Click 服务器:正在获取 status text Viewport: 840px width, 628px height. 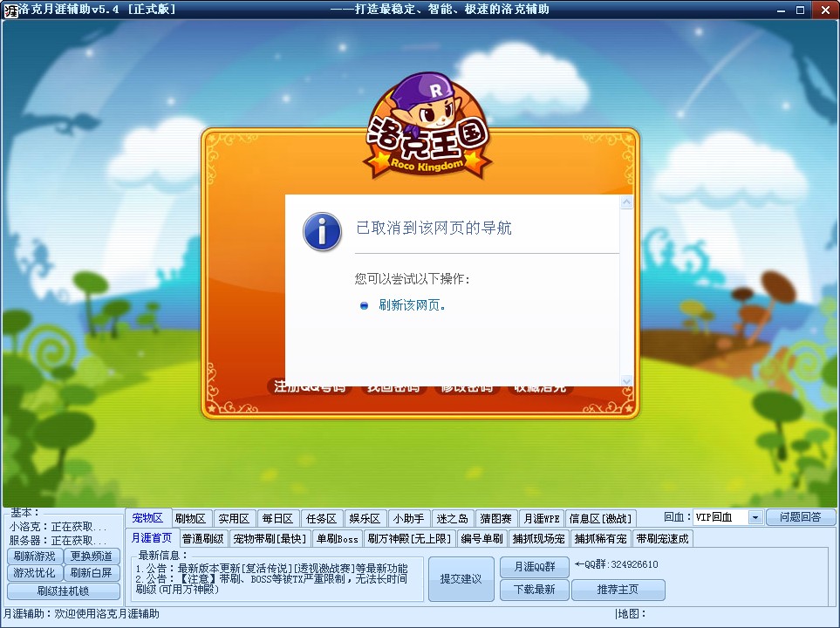click(x=58, y=541)
